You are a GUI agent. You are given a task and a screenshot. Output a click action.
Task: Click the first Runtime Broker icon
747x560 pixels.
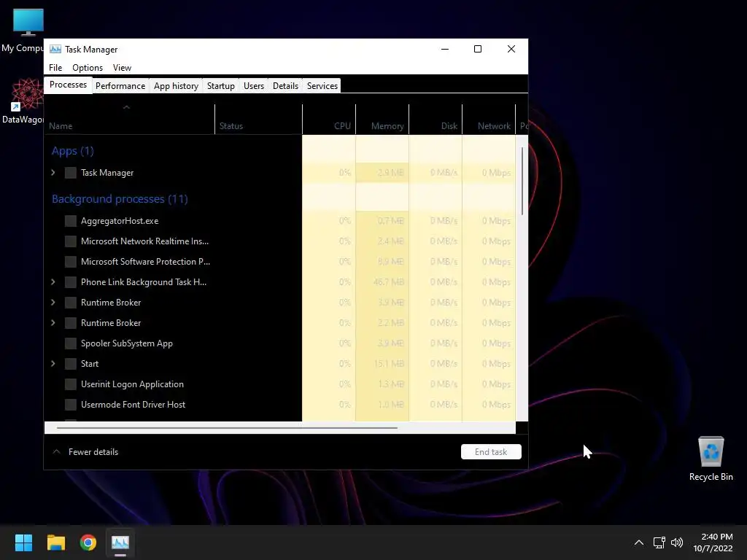71,303
